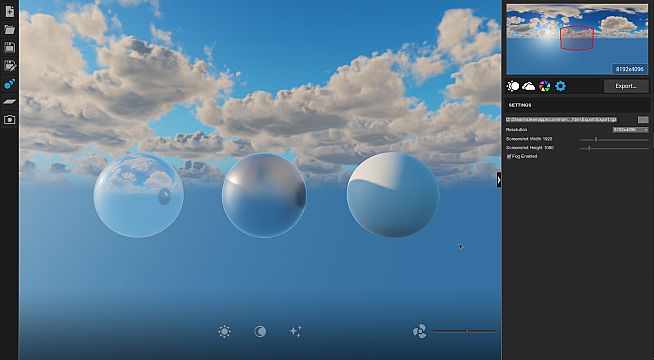Viewport: 654px width, 360px height.
Task: Click the Screenshot Height label
Action: tap(531, 148)
